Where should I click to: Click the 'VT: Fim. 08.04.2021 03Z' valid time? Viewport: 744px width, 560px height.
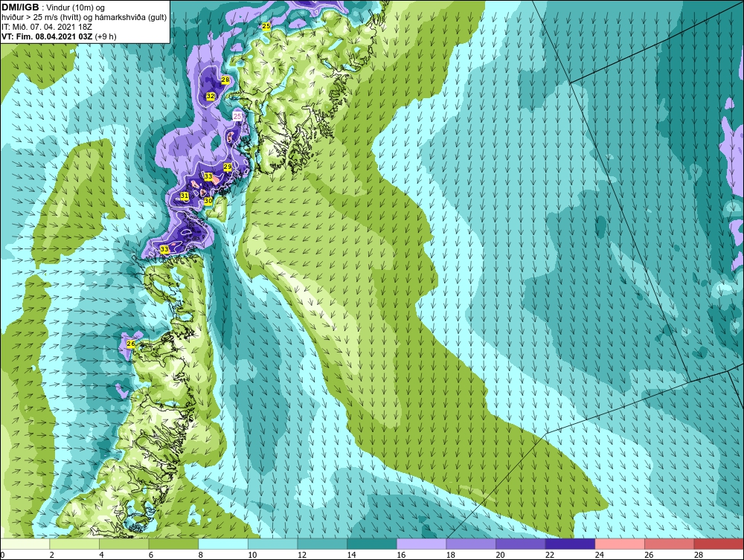point(47,36)
